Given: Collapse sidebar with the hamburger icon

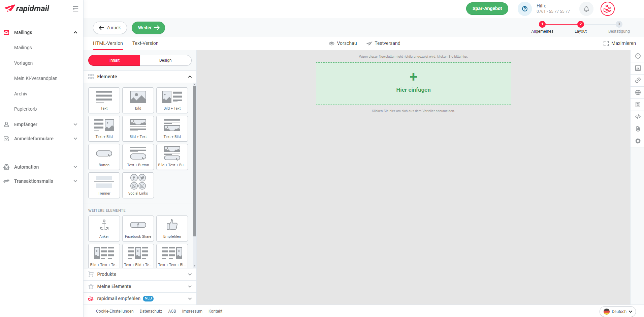Looking at the screenshot, I should pyautogui.click(x=75, y=9).
